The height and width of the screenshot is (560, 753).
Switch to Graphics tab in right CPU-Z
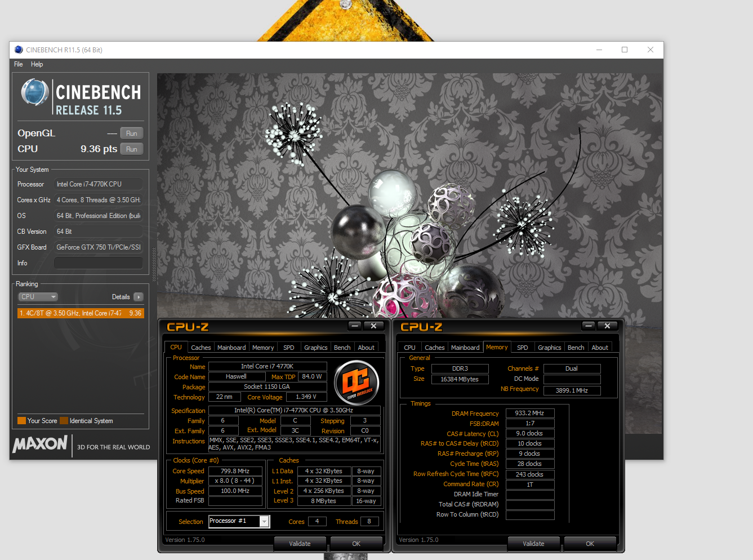550,348
